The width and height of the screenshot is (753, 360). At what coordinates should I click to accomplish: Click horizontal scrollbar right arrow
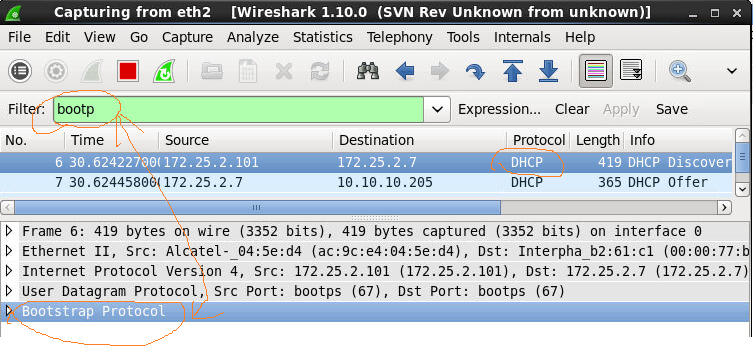pos(724,207)
